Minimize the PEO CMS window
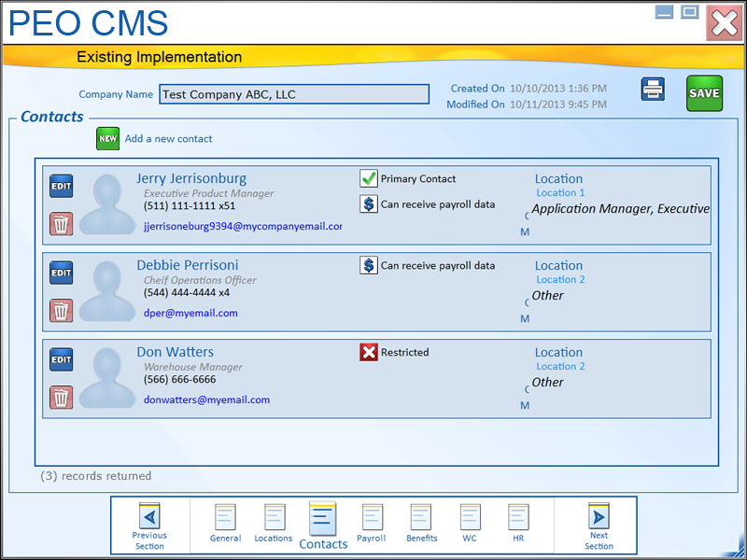Screen dimensions: 747x560 (664, 12)
